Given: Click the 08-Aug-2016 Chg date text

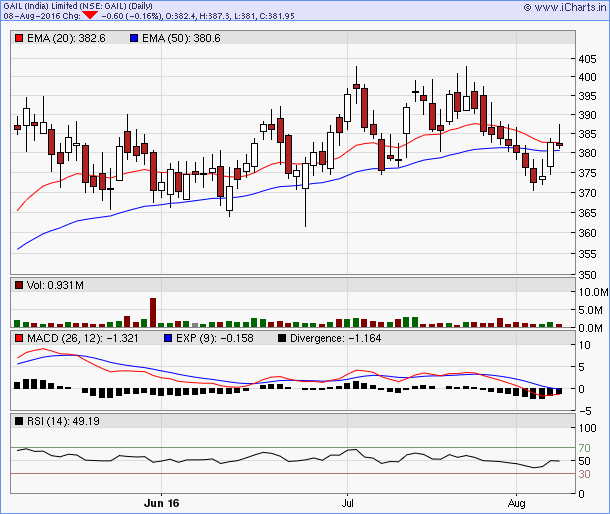Looking at the screenshot, I should coord(42,16).
